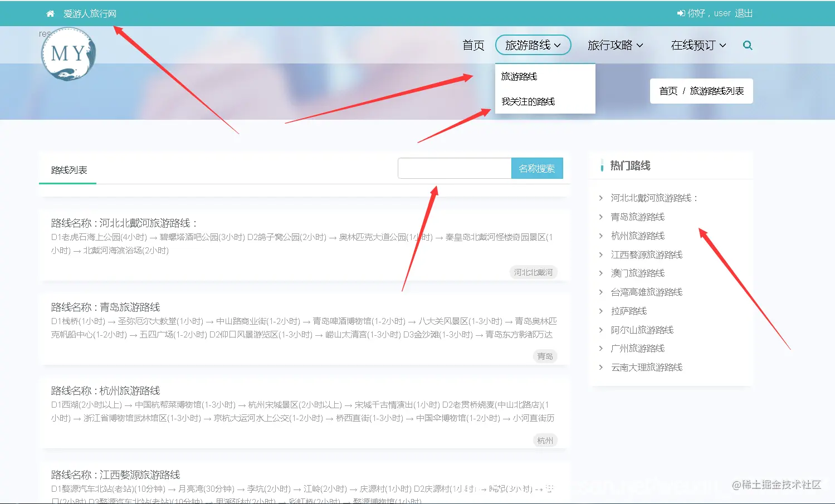835x504 pixels.
Task: Click the 名称搜索 button
Action: click(537, 168)
